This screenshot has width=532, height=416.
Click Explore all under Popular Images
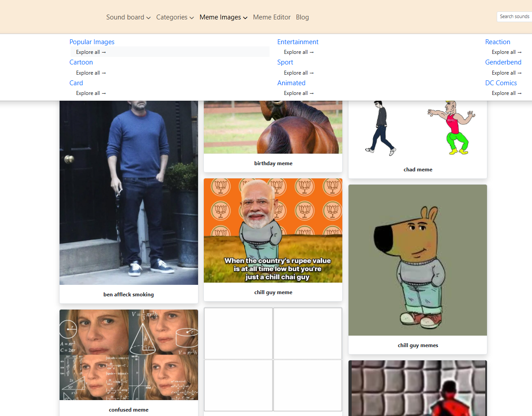(91, 52)
